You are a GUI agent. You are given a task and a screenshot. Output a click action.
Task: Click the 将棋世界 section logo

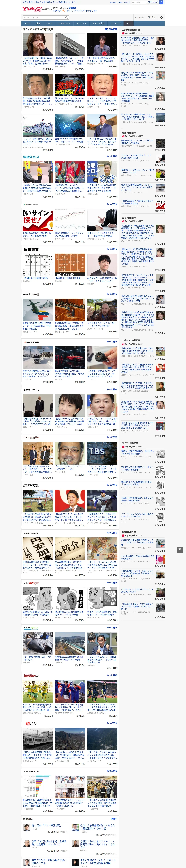31,249
